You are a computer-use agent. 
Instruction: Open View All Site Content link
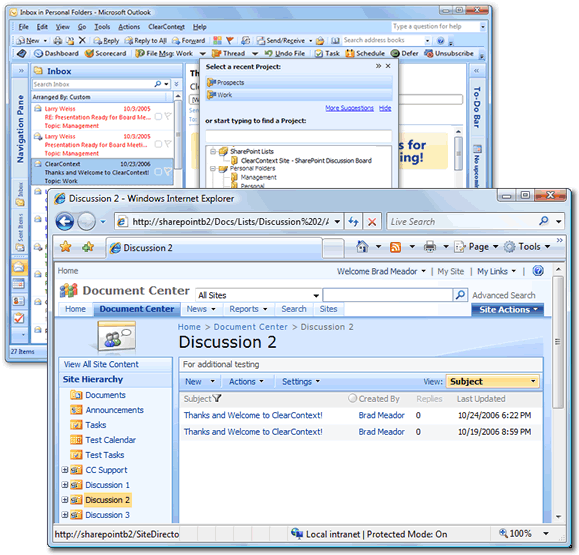click(x=101, y=364)
